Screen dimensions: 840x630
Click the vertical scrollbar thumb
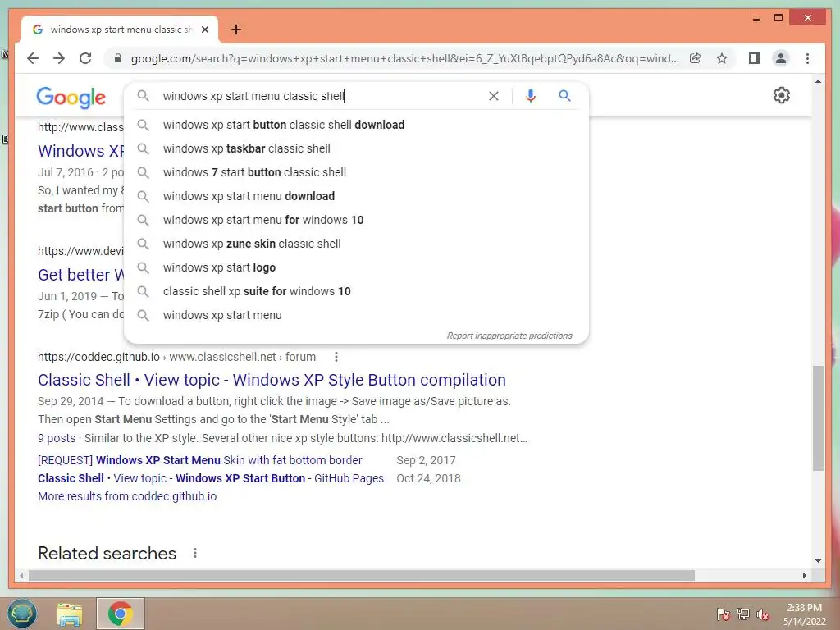(818, 418)
